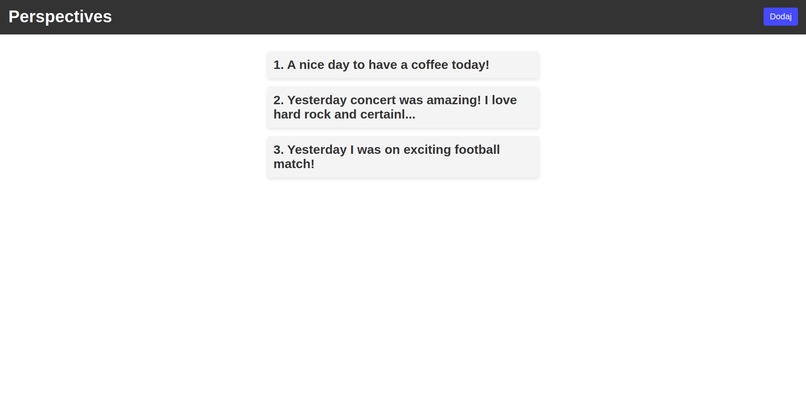The height and width of the screenshot is (398, 806).
Task: Open perspective 3 about the football match
Action: (x=403, y=157)
